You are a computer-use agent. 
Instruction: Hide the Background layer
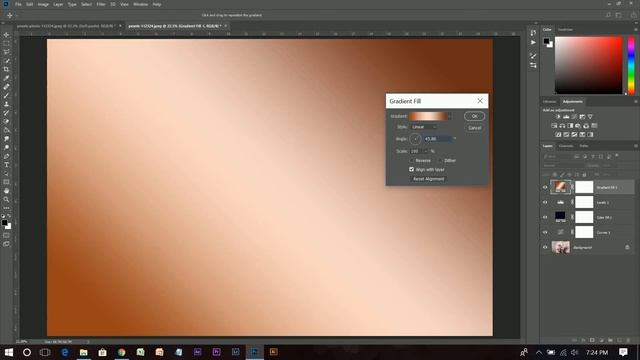pyautogui.click(x=545, y=247)
